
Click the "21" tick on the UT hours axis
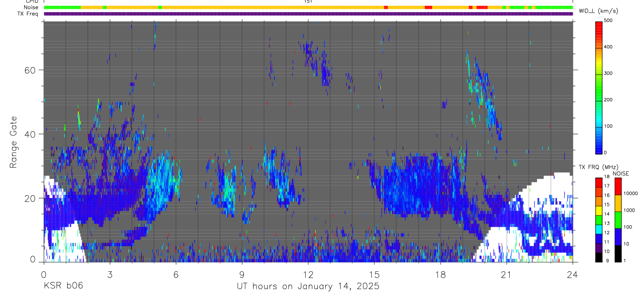point(507,274)
